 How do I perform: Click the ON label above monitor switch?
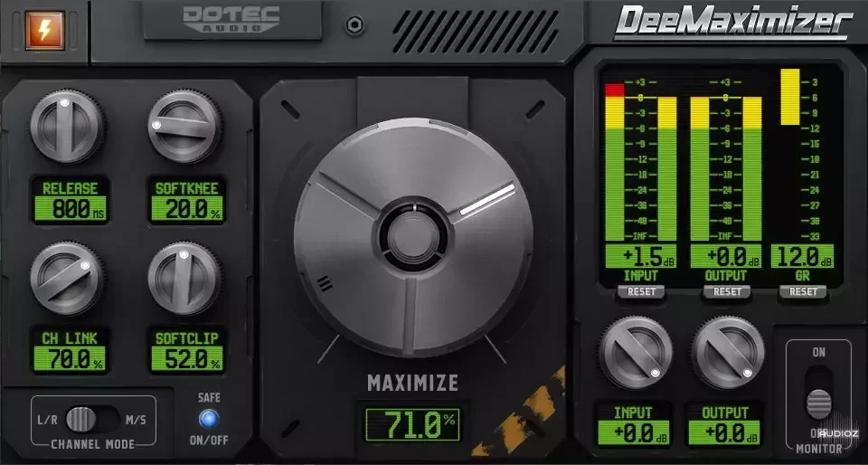click(x=819, y=353)
